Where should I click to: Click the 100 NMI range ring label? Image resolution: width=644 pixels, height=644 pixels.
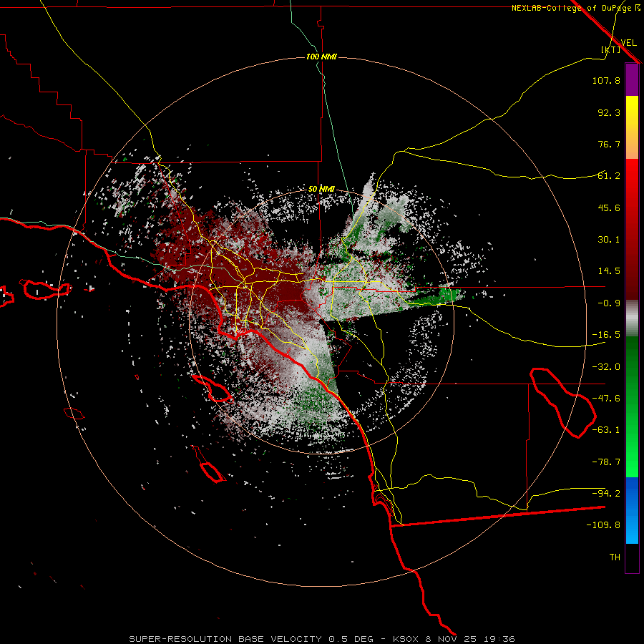coord(321,57)
